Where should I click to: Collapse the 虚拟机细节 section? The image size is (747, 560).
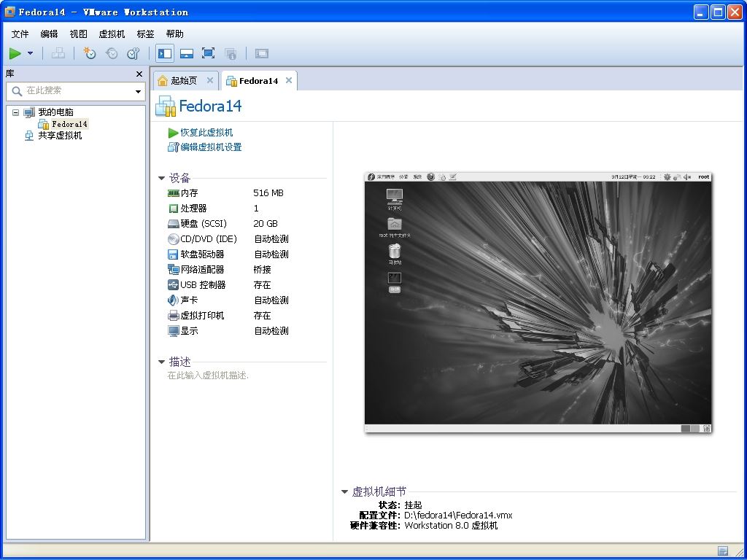(344, 492)
